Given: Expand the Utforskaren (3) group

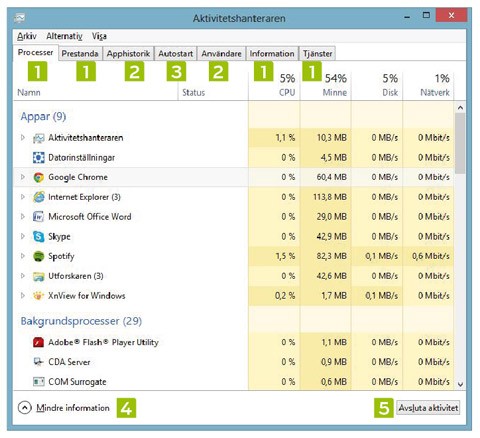Looking at the screenshot, I should tap(23, 276).
